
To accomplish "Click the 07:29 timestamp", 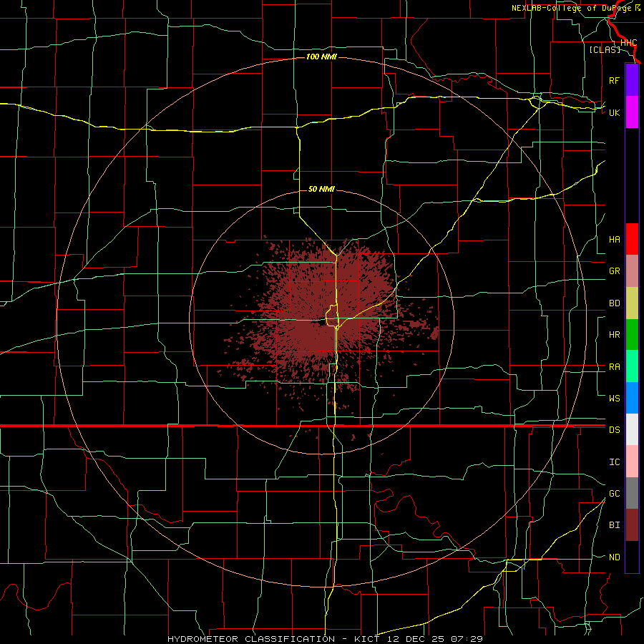I will coord(467,639).
